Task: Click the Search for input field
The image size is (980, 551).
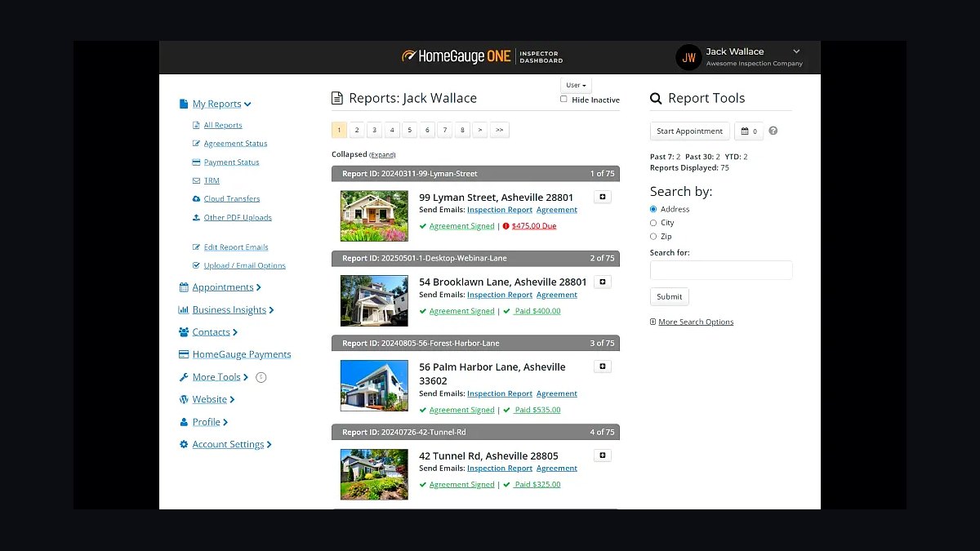Action: [721, 270]
